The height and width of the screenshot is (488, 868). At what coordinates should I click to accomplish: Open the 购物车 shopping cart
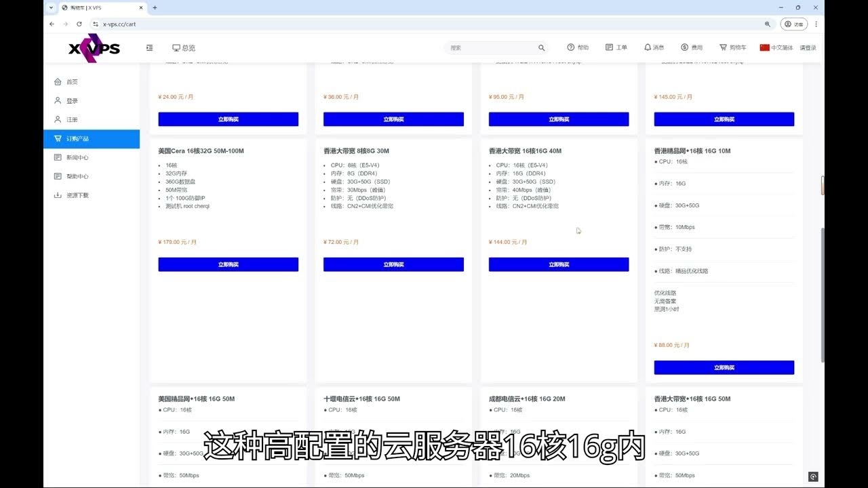point(733,47)
